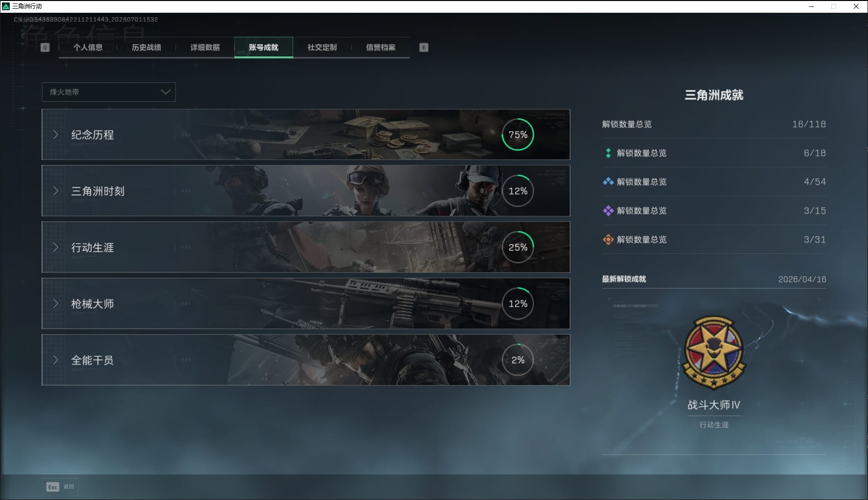Screen dimensions: 868x500
Task: Expand the 纪念历程 category chevron
Action: (x=56, y=134)
